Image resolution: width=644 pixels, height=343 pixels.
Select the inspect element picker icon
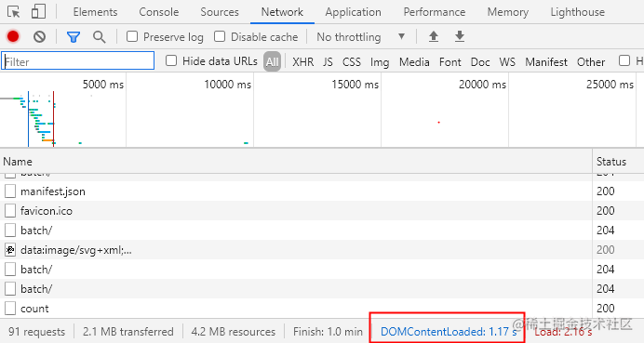tap(14, 12)
